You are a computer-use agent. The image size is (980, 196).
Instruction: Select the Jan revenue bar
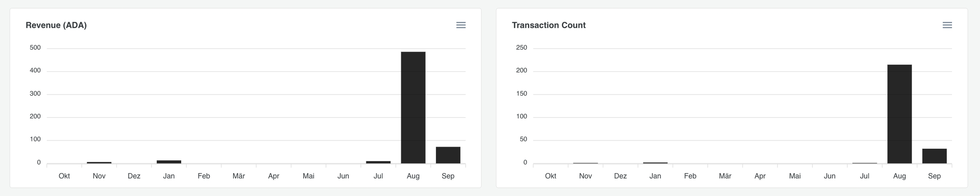click(169, 162)
